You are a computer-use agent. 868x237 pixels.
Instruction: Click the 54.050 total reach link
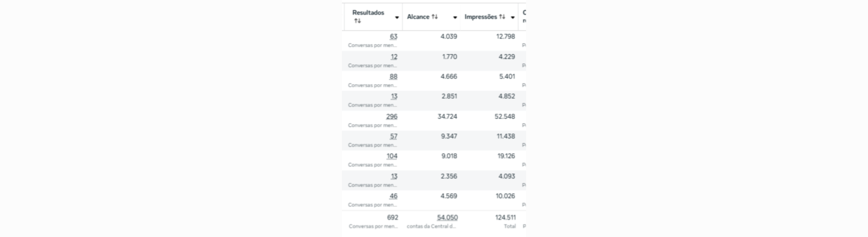(447, 217)
